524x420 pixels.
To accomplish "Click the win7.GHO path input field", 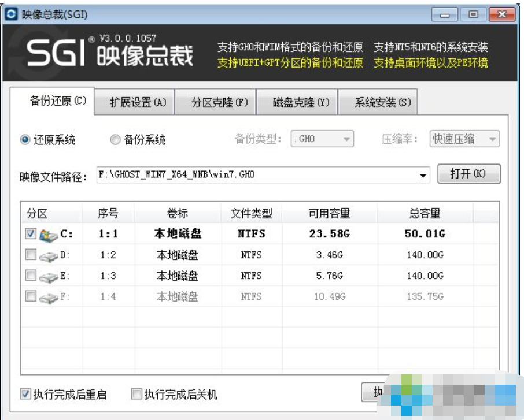I will [231, 174].
